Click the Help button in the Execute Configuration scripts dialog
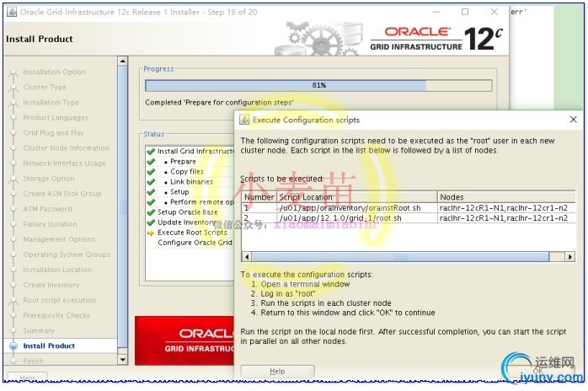The height and width of the screenshot is (391, 588). tap(277, 371)
